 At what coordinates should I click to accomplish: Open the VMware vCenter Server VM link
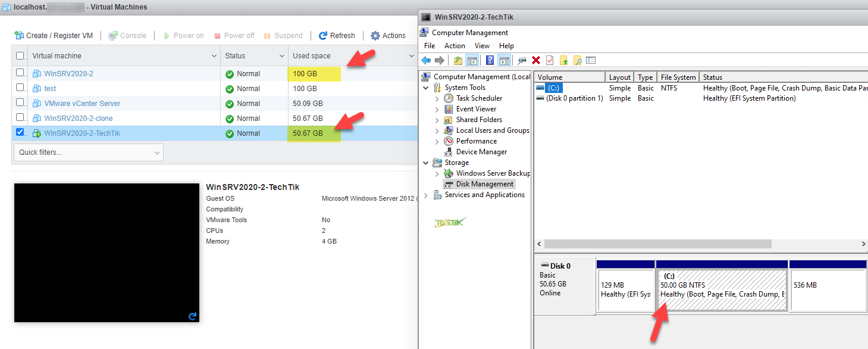click(x=82, y=104)
